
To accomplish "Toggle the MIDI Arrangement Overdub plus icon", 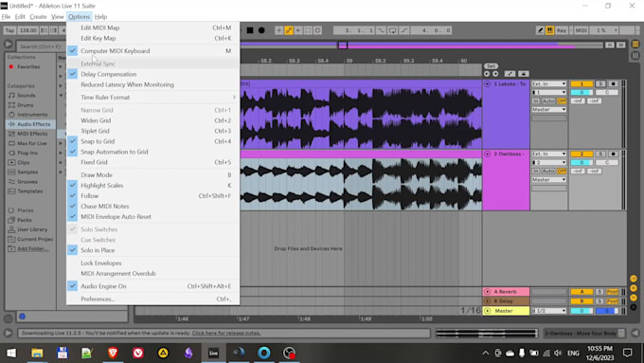I will tap(278, 30).
